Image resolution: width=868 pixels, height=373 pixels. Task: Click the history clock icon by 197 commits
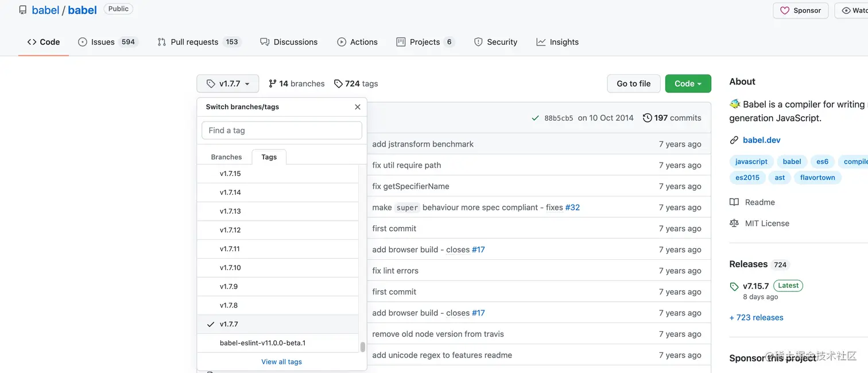pyautogui.click(x=648, y=118)
